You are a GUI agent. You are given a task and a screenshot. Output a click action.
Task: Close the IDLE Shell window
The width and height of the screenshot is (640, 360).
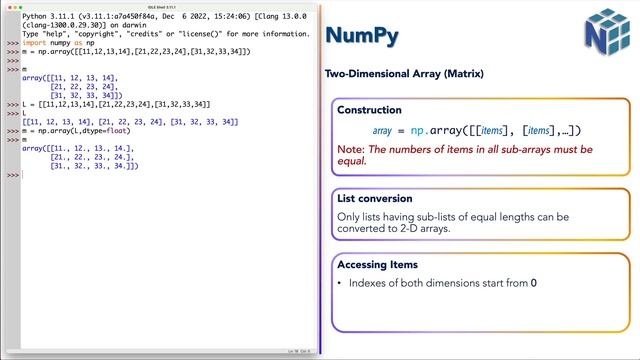coord(10,7)
